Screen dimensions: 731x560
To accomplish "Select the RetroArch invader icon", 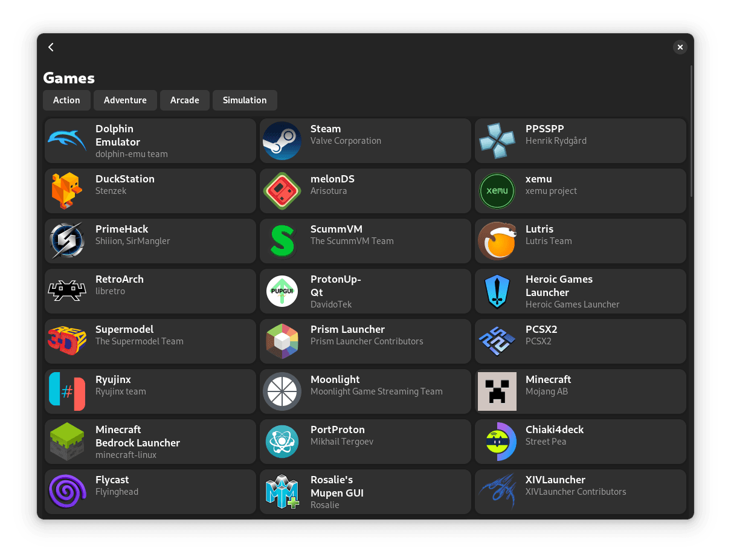I will click(x=67, y=291).
